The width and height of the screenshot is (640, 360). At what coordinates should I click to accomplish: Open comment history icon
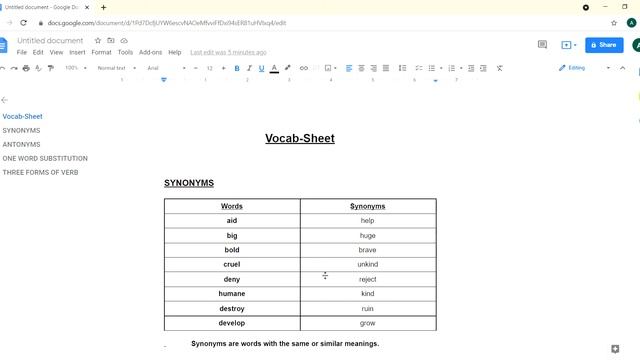coord(542,44)
